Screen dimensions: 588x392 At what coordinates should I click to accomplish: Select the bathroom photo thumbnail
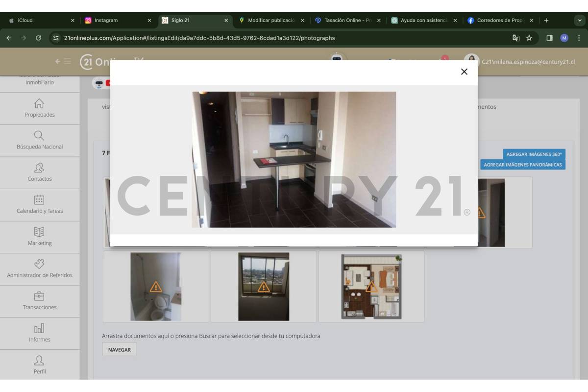(156, 287)
